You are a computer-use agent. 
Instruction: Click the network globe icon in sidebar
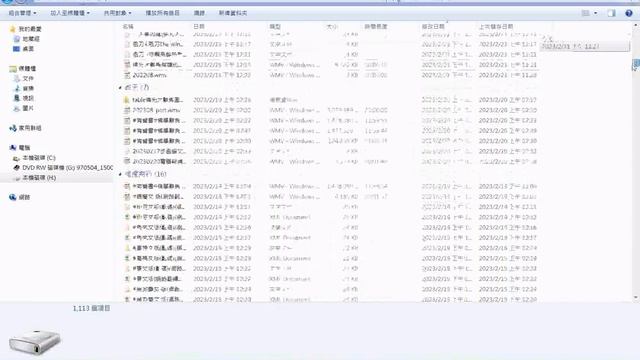pyautogui.click(x=13, y=197)
